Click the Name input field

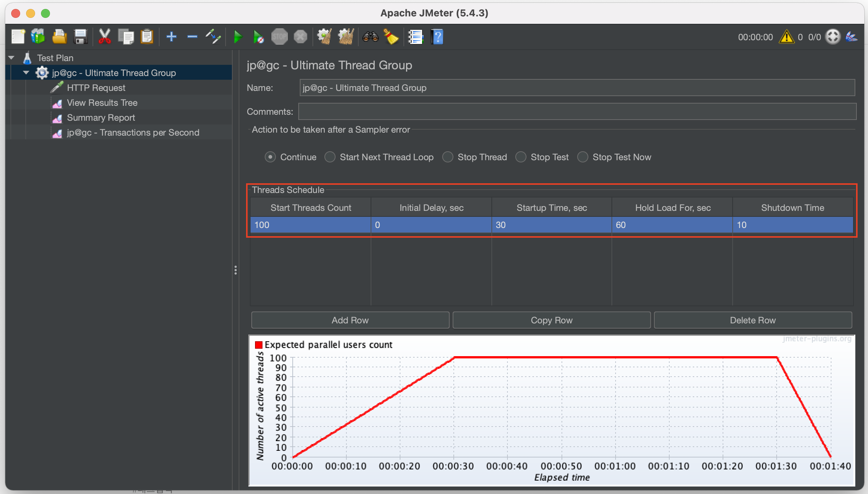(x=577, y=88)
